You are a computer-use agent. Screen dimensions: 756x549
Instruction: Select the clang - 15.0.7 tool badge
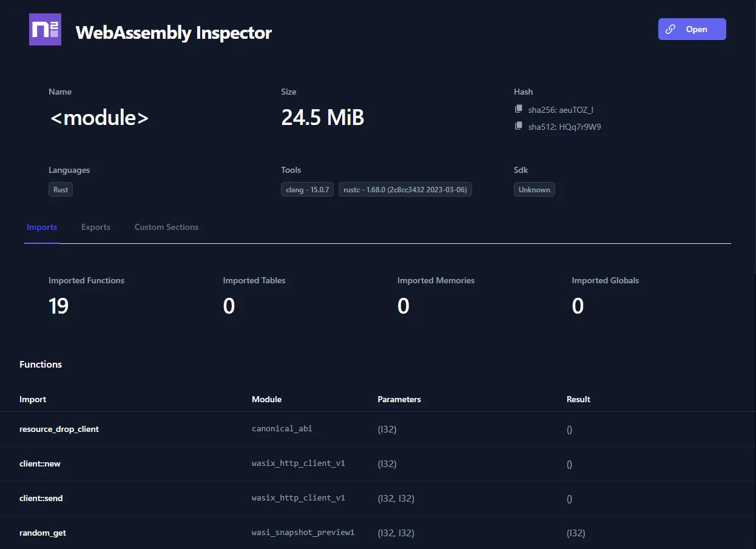pyautogui.click(x=307, y=189)
